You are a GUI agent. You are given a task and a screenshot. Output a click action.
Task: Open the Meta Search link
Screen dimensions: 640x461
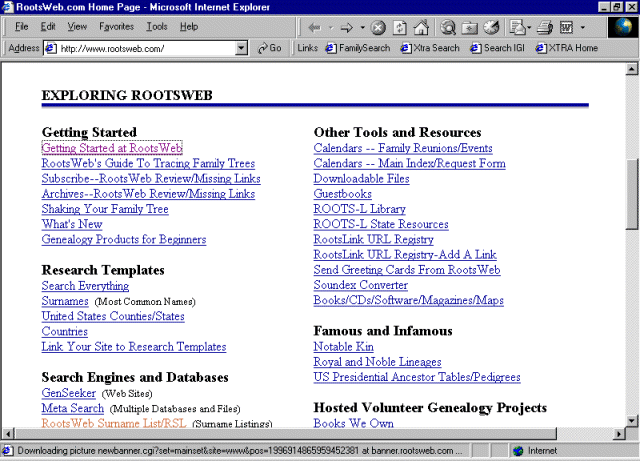click(73, 408)
